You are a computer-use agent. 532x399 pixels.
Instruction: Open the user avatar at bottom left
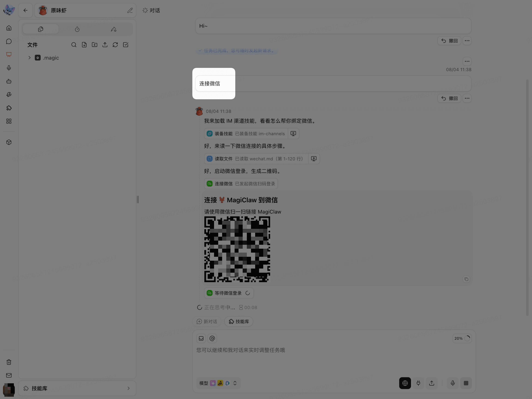click(x=9, y=390)
